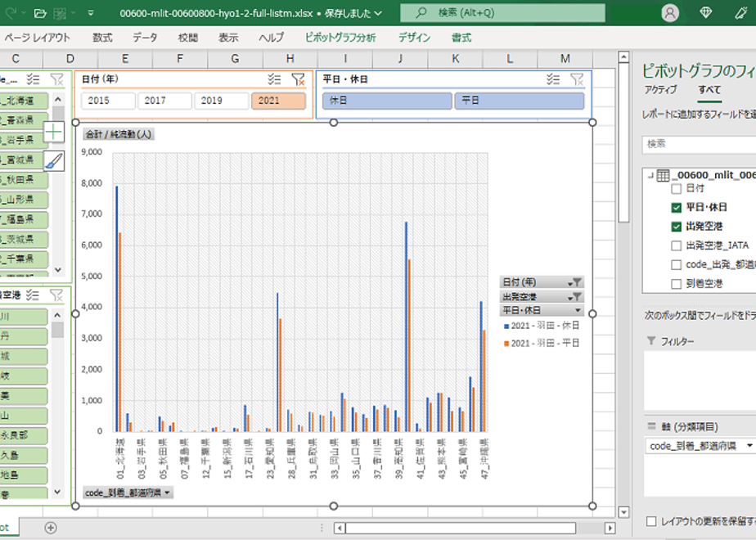Open the user account avatar
756x540 pixels.
click(670, 13)
